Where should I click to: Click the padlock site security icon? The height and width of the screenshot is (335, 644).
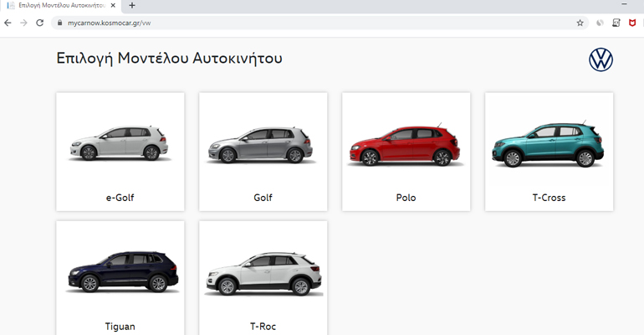tap(59, 23)
